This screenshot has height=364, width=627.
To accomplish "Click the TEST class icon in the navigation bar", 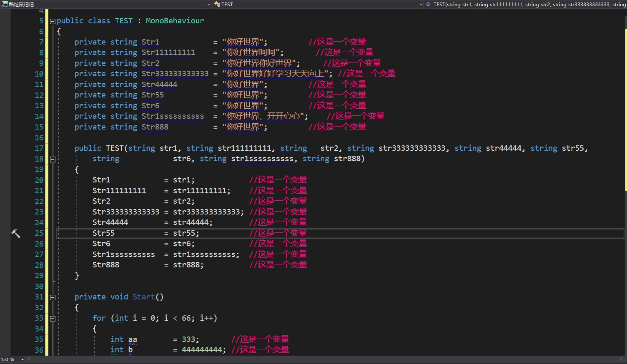I will (x=217, y=4).
